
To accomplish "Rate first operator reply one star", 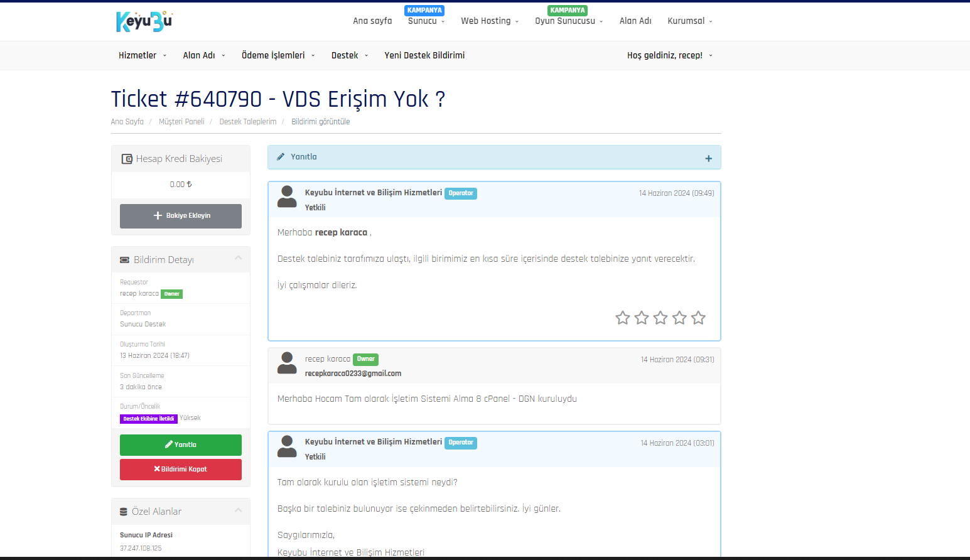I will [622, 318].
